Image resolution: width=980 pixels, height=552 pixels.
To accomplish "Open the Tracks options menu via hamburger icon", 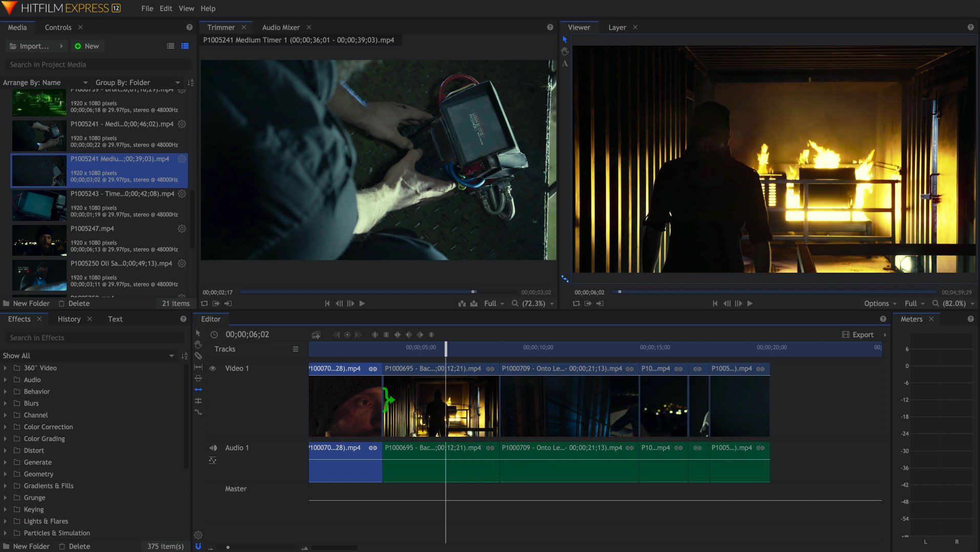I will coord(296,349).
